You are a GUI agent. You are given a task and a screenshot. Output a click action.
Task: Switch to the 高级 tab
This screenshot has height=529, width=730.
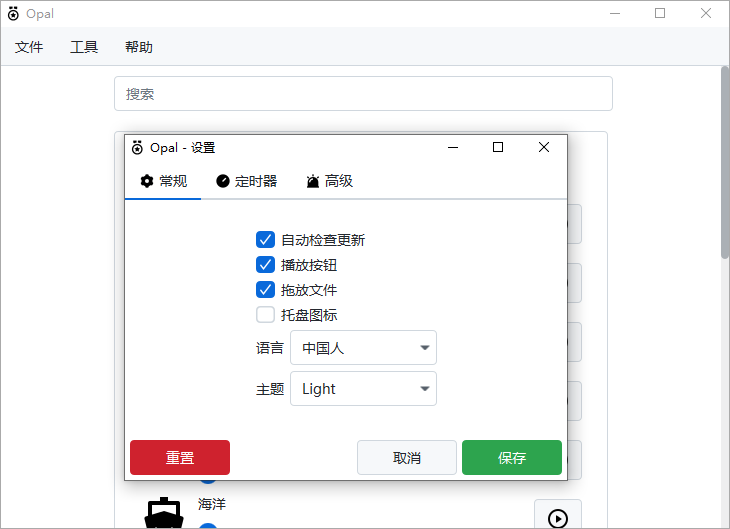point(329,181)
